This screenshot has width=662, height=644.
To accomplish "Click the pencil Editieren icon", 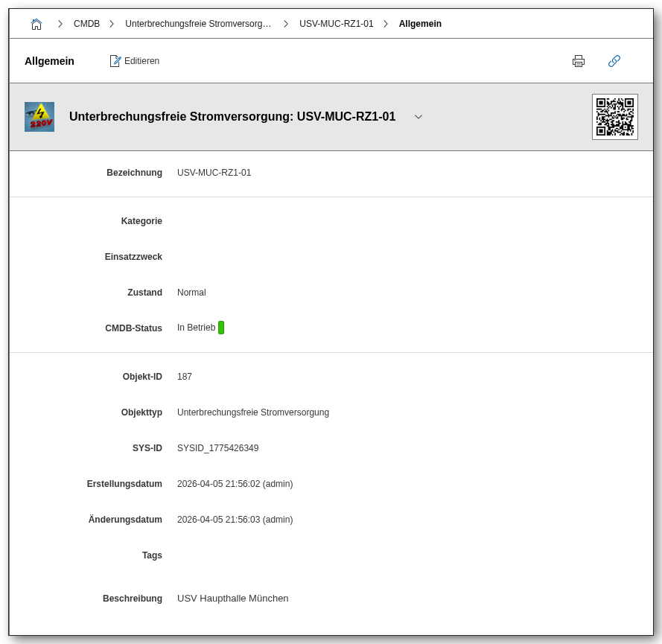I will [115, 61].
